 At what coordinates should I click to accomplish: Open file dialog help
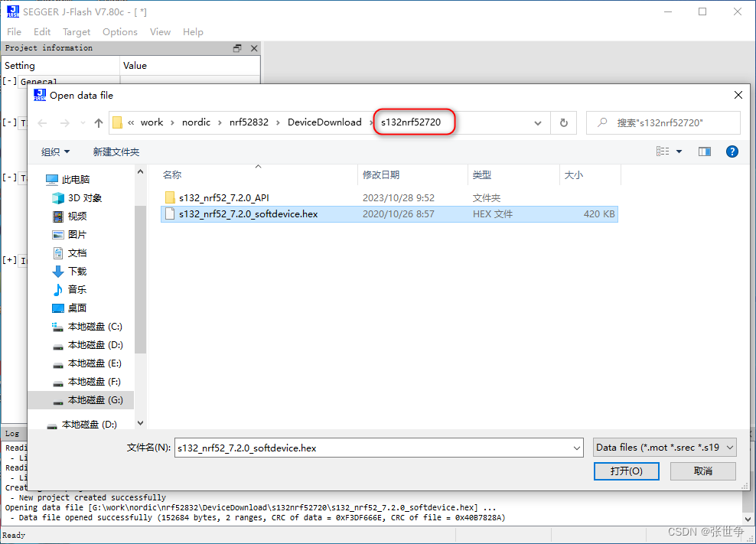click(x=732, y=151)
